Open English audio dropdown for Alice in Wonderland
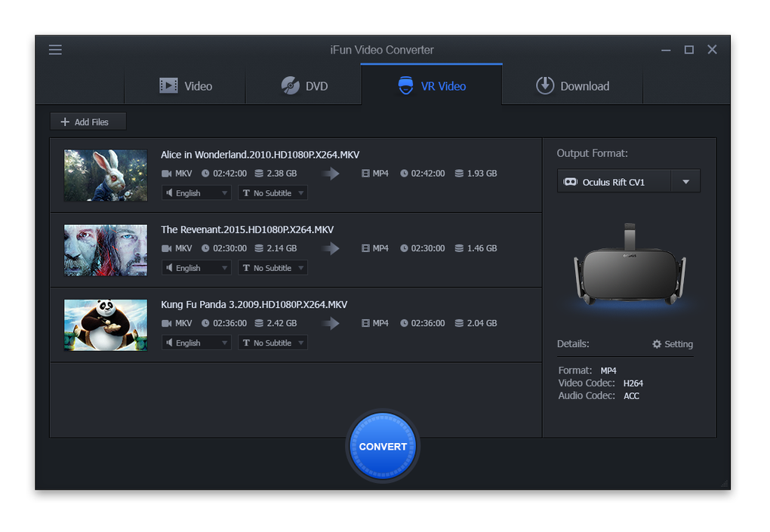This screenshot has height=532, width=770. pyautogui.click(x=196, y=193)
